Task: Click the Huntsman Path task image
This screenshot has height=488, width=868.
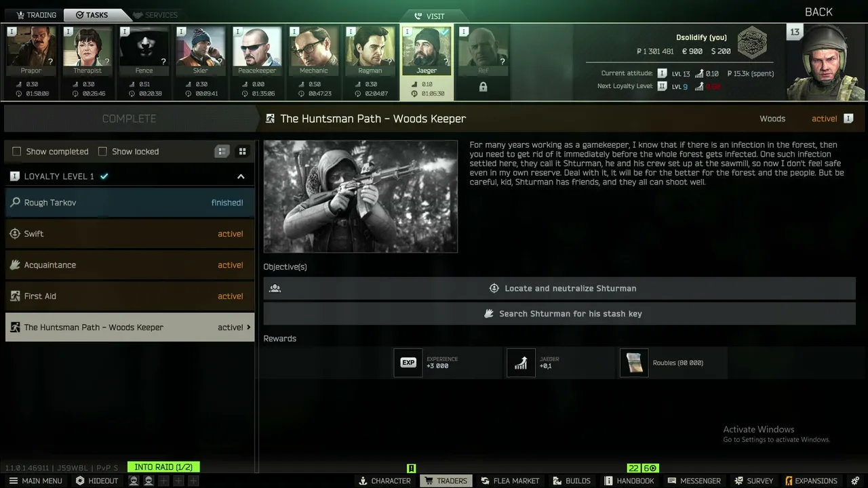Action: [361, 197]
